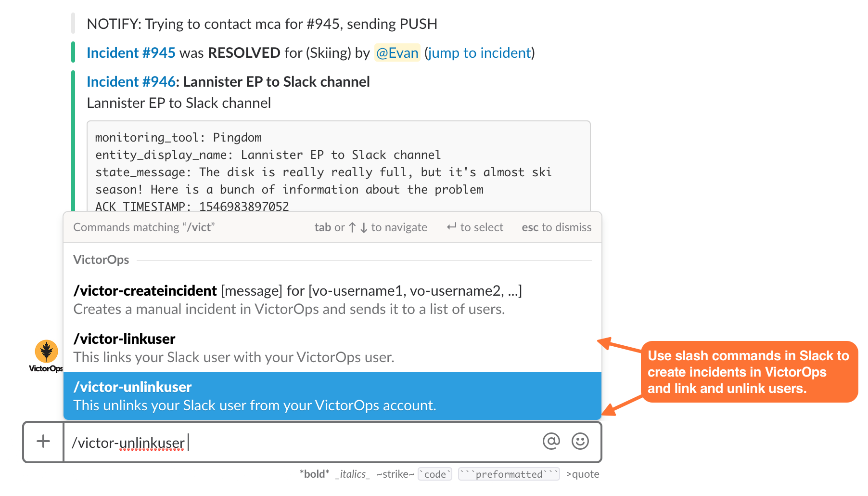Click the VictorOps section header
The image size is (868, 496).
point(101,260)
